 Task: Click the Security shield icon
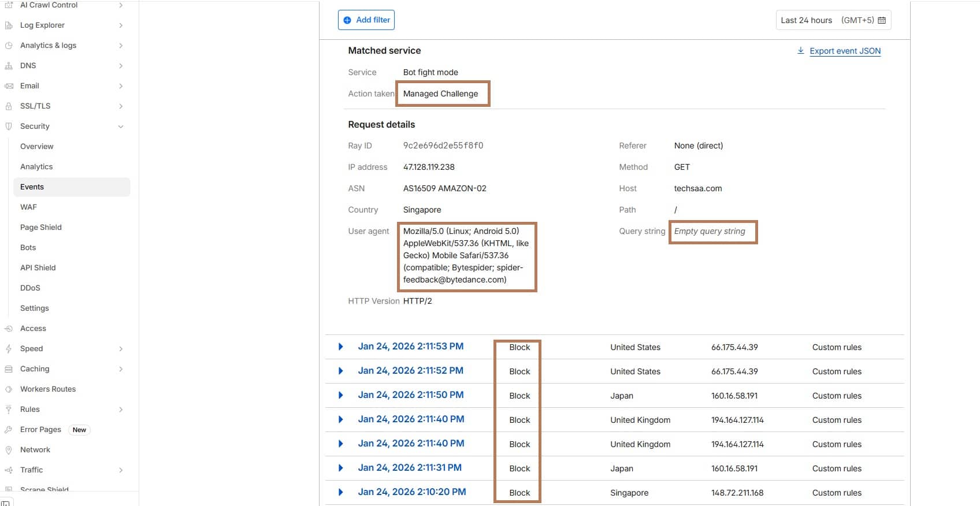pyautogui.click(x=9, y=127)
